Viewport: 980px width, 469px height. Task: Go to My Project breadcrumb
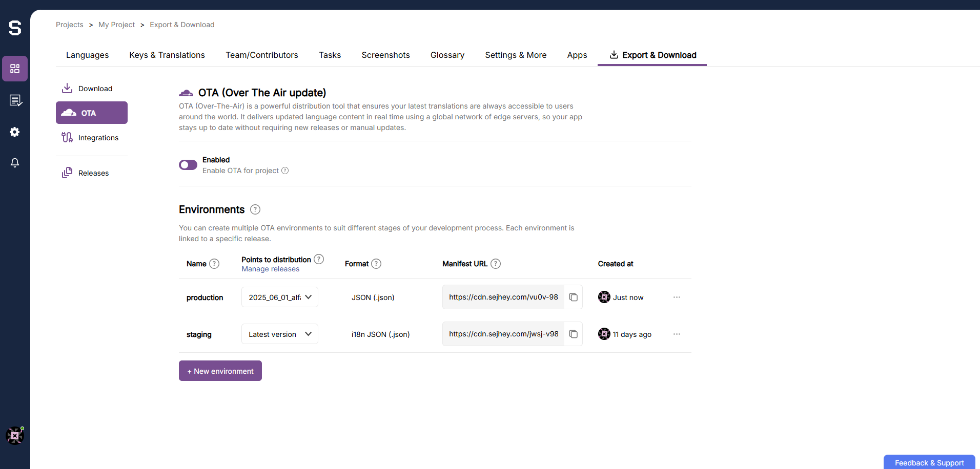click(x=117, y=25)
